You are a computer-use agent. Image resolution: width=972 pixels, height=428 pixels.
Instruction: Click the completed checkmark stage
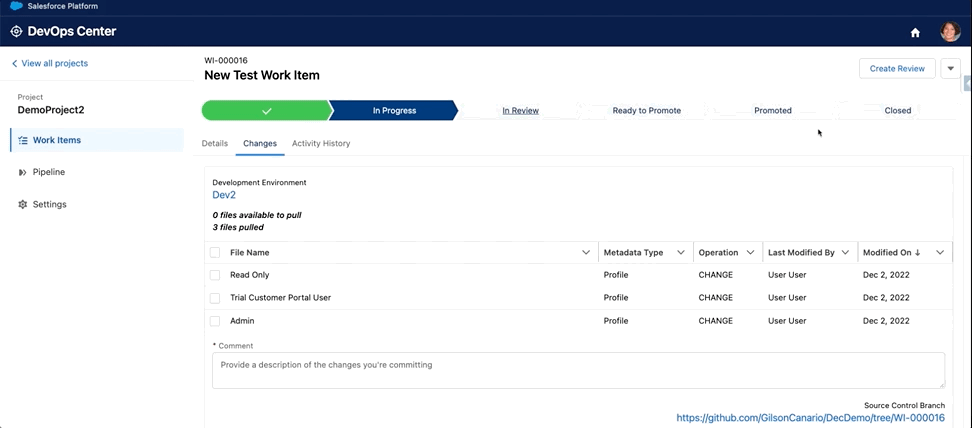coord(266,110)
